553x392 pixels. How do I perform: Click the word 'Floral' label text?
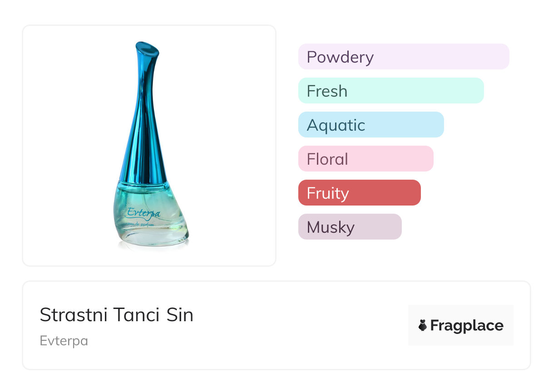tap(327, 159)
